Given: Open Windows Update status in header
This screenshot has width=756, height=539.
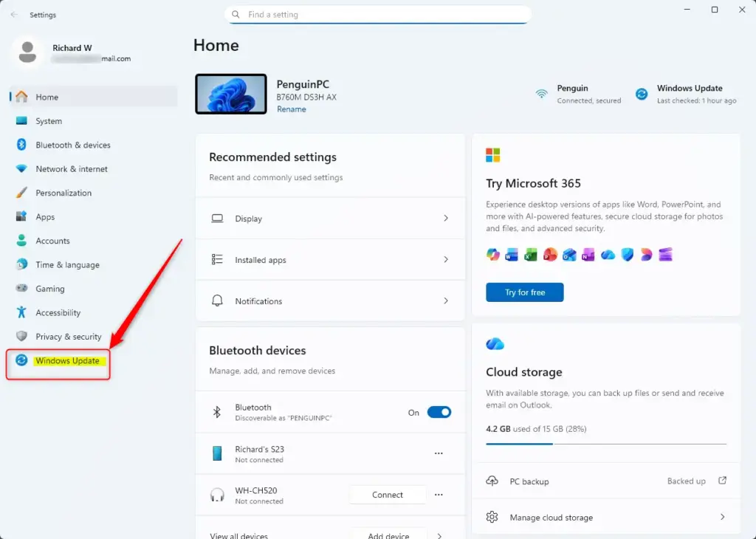Looking at the screenshot, I should (686, 94).
